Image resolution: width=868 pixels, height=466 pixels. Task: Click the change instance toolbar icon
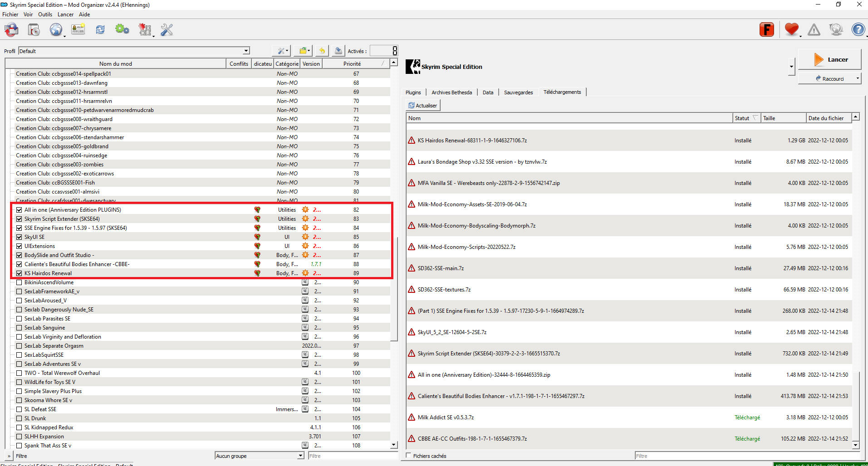(11, 30)
